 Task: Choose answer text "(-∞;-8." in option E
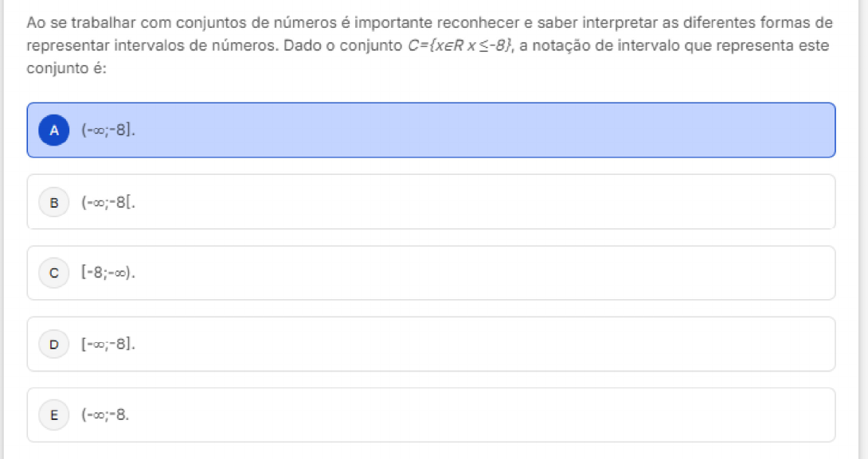[105, 414]
